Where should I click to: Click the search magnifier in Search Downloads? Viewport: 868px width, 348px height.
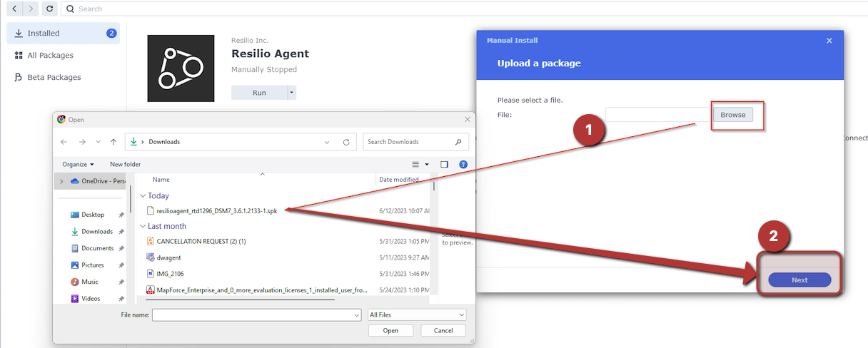tap(458, 142)
